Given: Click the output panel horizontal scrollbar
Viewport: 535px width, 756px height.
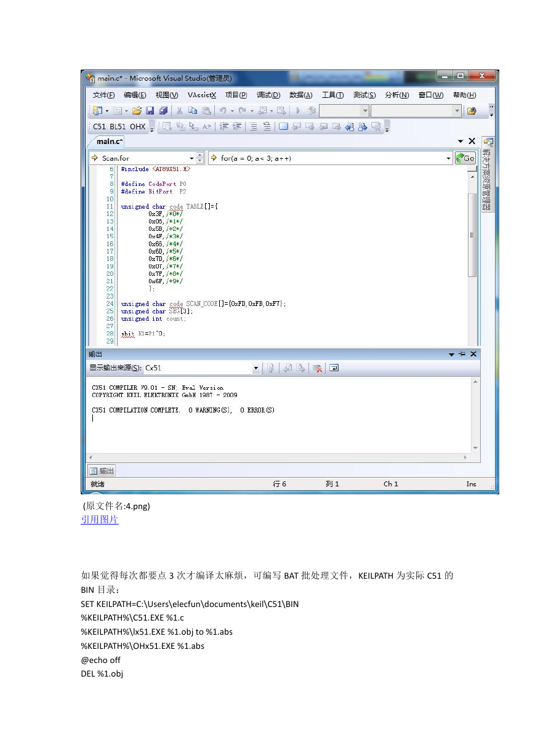Looking at the screenshot, I should [x=278, y=458].
